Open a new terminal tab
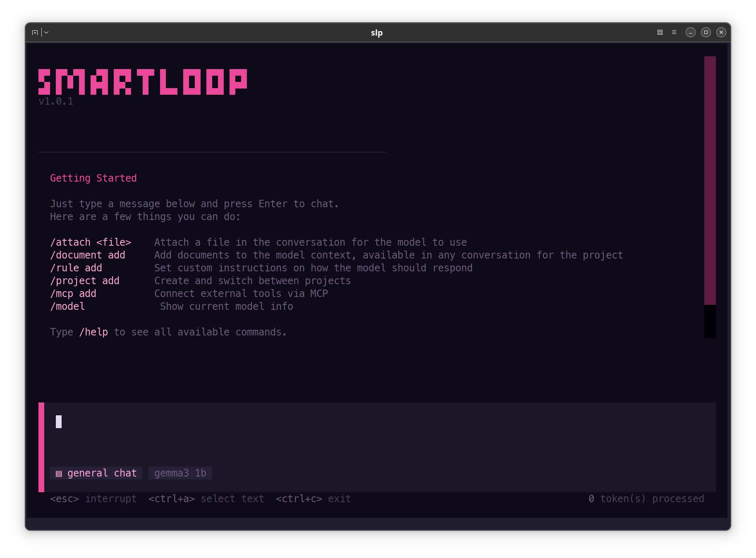The image size is (756, 558). (35, 32)
